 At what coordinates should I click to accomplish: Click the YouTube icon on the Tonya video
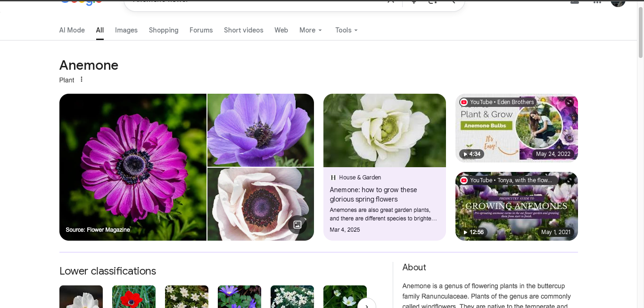[464, 180]
